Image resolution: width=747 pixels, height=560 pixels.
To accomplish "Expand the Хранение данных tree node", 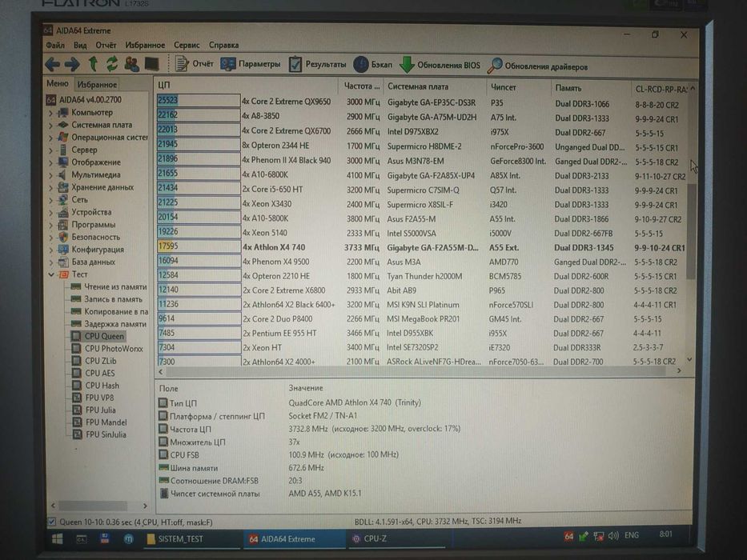I will (x=50, y=188).
